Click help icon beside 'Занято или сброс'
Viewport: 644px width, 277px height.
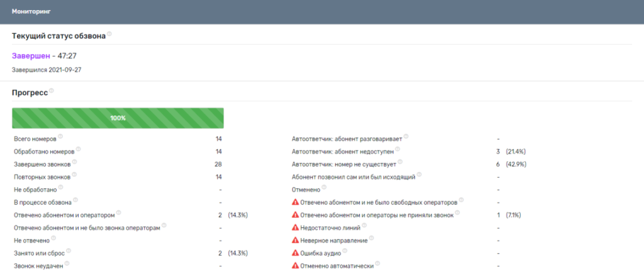coord(69,251)
